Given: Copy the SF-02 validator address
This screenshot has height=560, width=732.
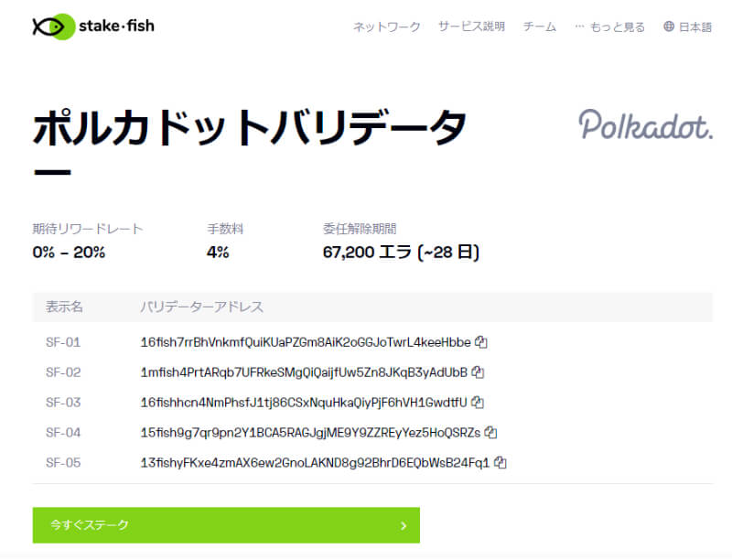Looking at the screenshot, I should click(478, 372).
